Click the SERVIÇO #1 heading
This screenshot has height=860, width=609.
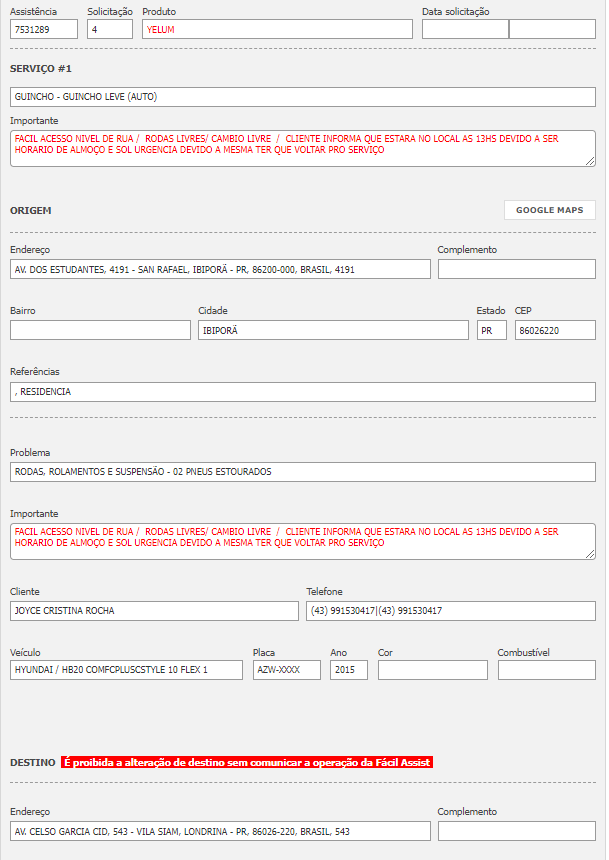click(x=41, y=69)
